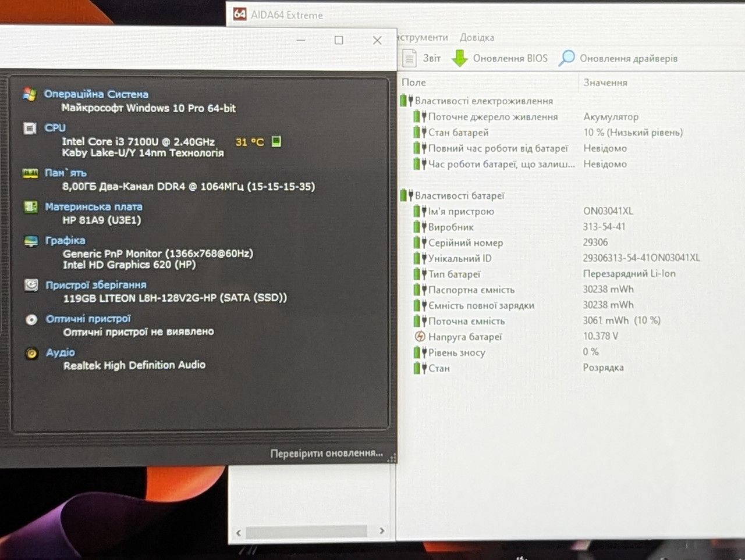Open Пристрої зберігання section in Speccy
745x560 pixels.
click(x=96, y=285)
